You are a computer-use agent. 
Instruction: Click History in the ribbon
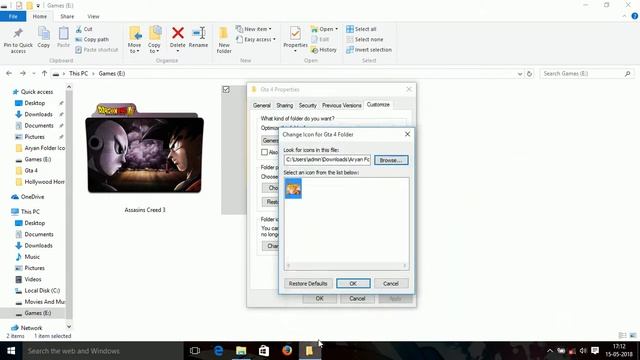tap(324, 50)
